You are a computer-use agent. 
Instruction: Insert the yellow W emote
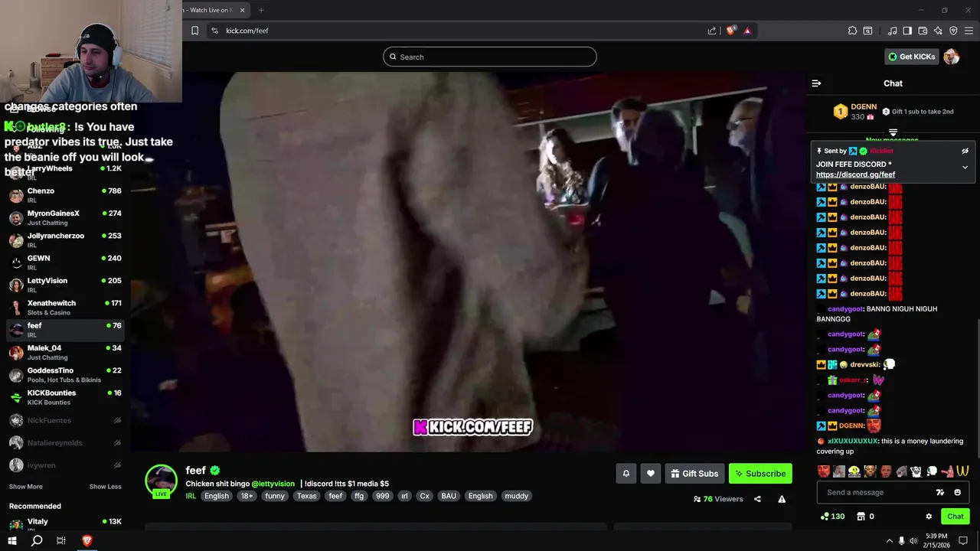[x=962, y=471]
